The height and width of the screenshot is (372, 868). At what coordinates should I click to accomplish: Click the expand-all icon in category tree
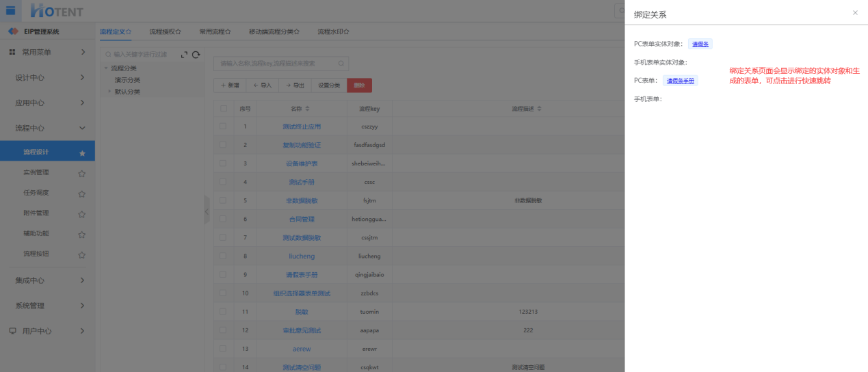point(184,55)
